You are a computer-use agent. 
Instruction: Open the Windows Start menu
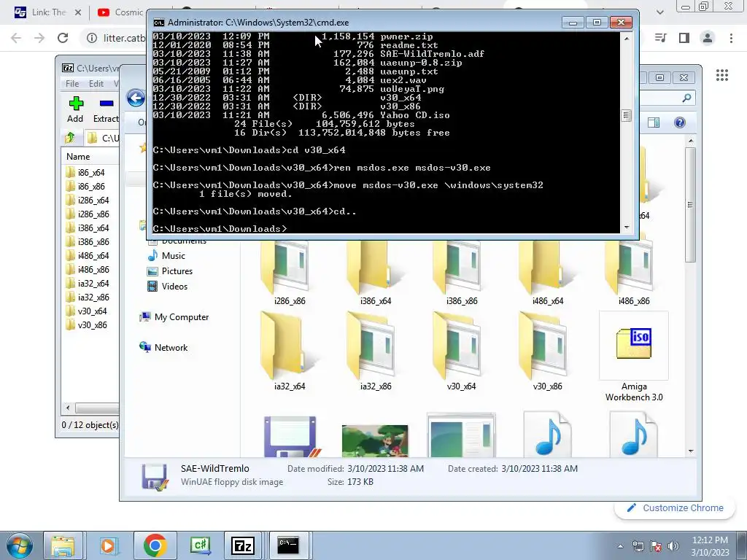pyautogui.click(x=18, y=545)
